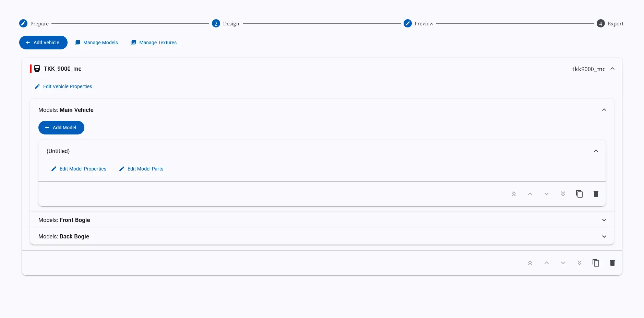
Task: Expand the Back Bogie models section
Action: 604,236
